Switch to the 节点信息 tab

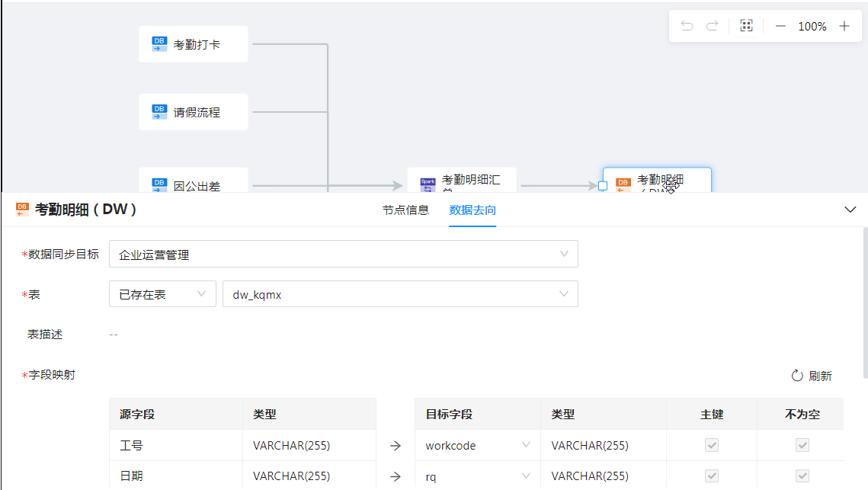(405, 210)
